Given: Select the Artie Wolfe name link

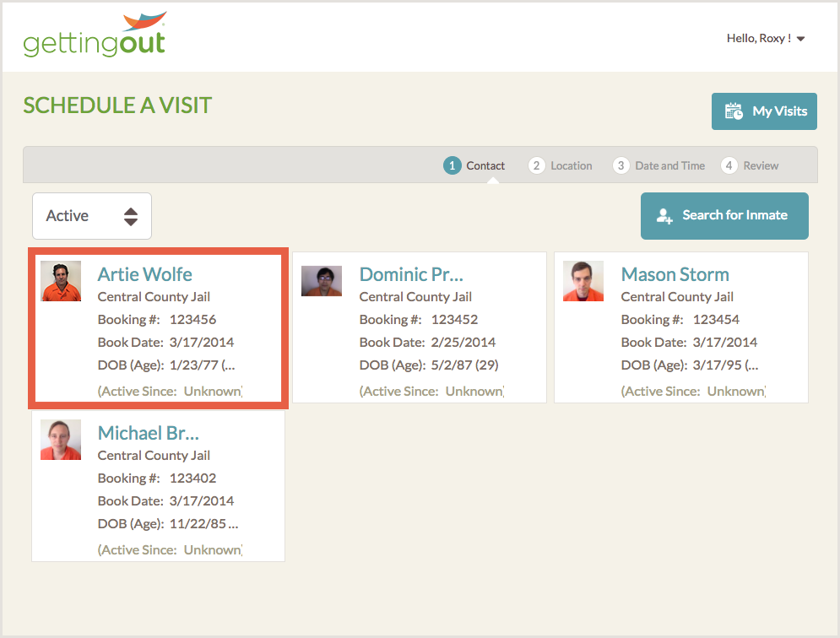Looking at the screenshot, I should tap(144, 274).
